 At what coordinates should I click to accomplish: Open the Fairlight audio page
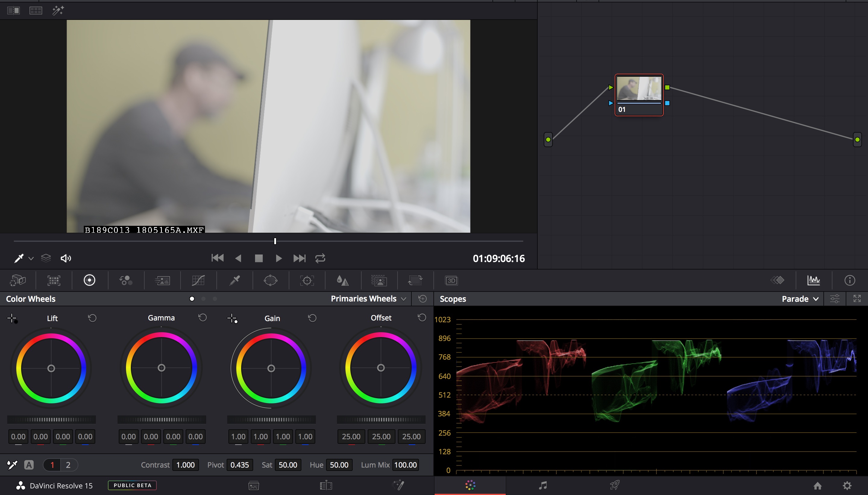point(543,485)
